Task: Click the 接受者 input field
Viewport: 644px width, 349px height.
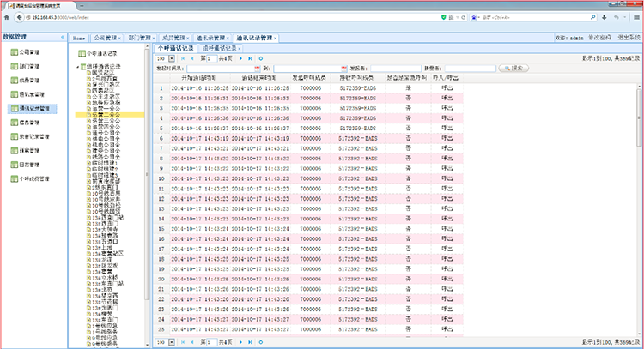Action: point(470,69)
